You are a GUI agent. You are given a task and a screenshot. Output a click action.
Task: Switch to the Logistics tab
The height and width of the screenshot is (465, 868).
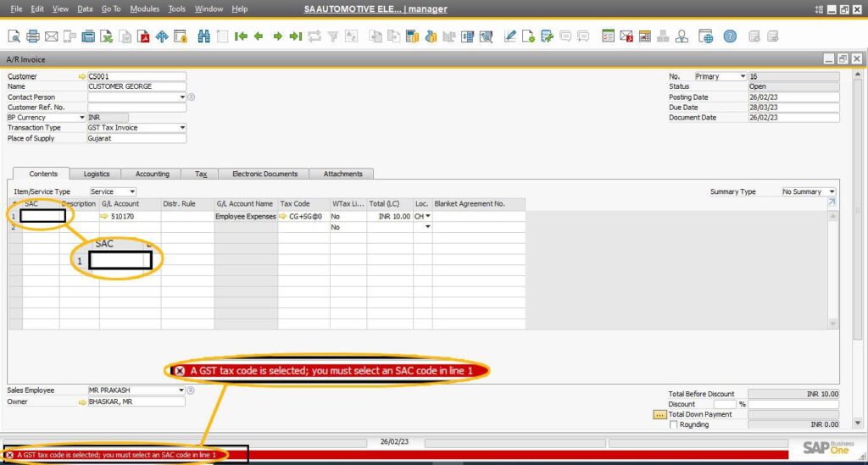97,174
